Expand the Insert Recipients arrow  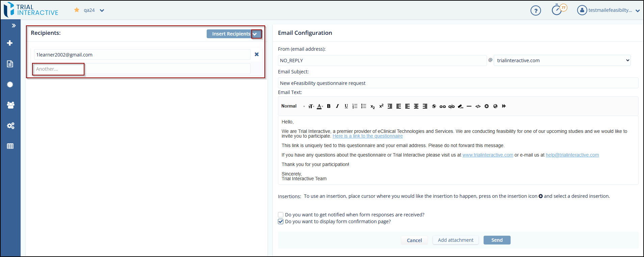click(x=256, y=34)
